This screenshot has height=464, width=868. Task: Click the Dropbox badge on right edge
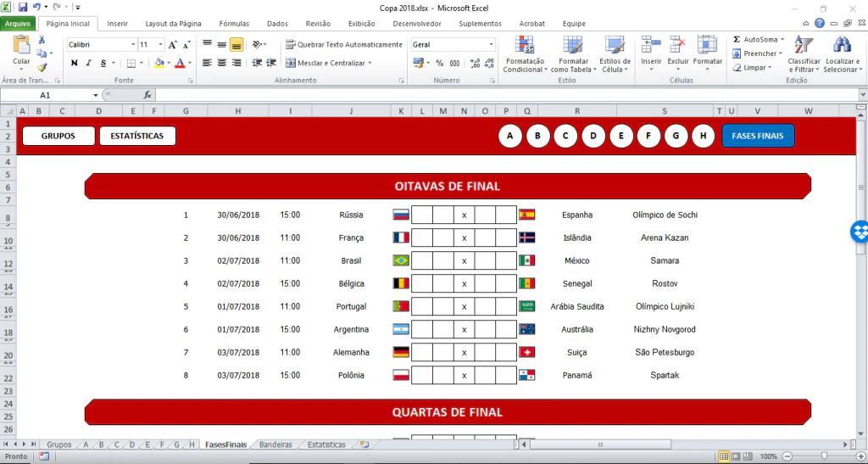[859, 232]
